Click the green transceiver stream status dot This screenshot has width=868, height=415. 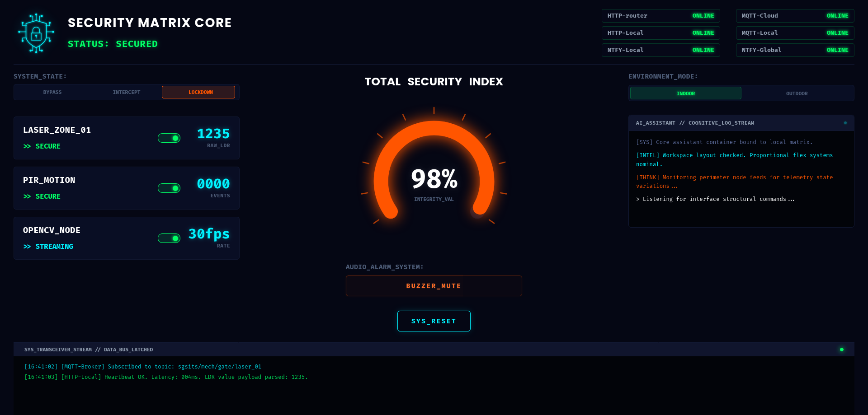[841, 350]
